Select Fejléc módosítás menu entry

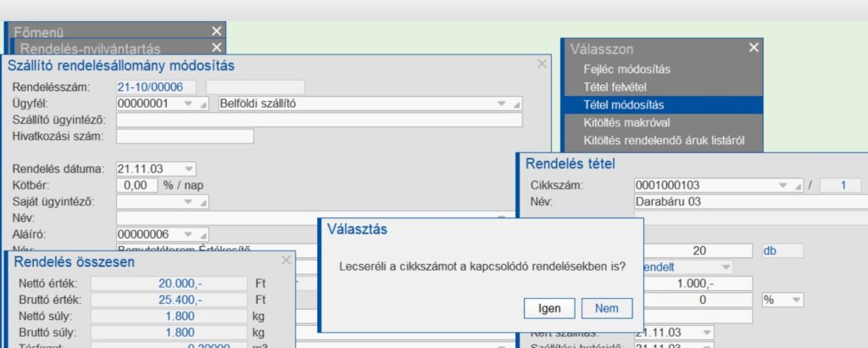click(x=626, y=70)
